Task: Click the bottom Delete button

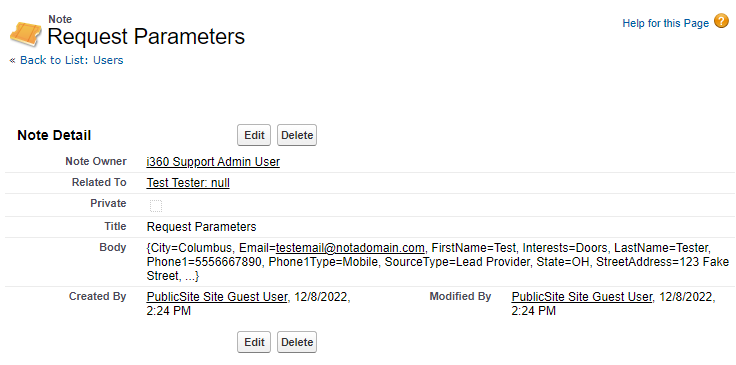Action: tap(297, 342)
